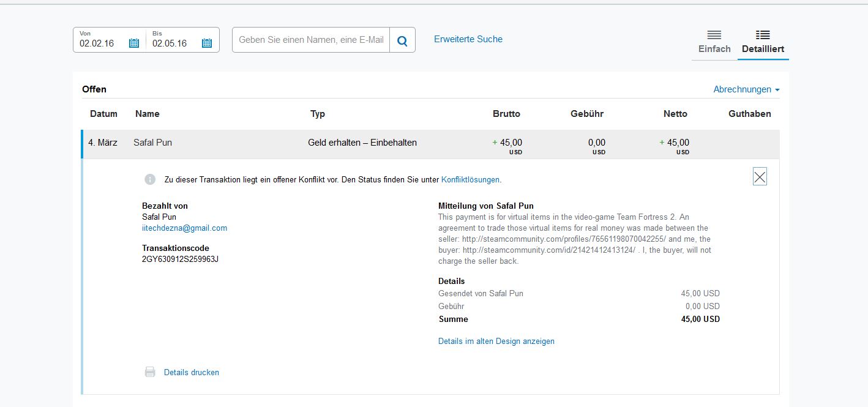Open the Von date calendar picker
This screenshot has width=868, height=407.
134,43
